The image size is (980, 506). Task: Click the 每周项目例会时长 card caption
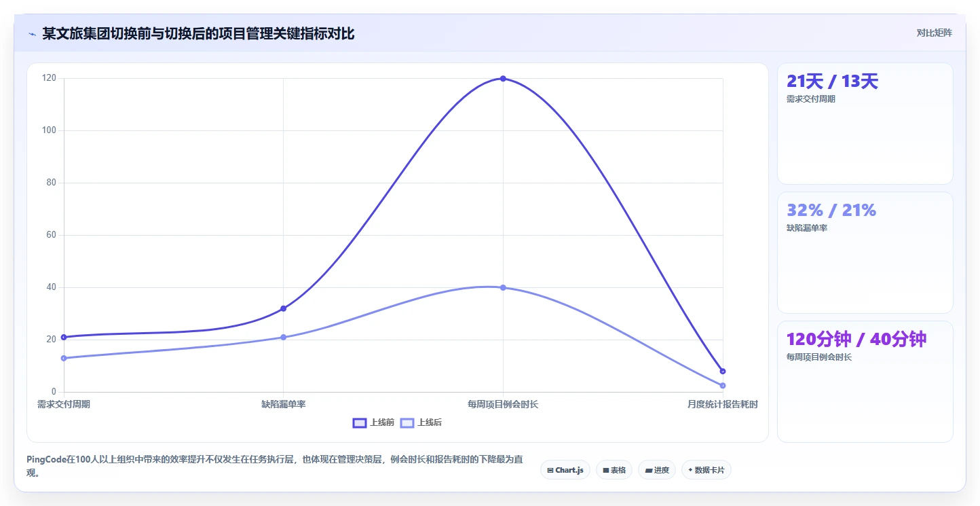[x=819, y=357]
